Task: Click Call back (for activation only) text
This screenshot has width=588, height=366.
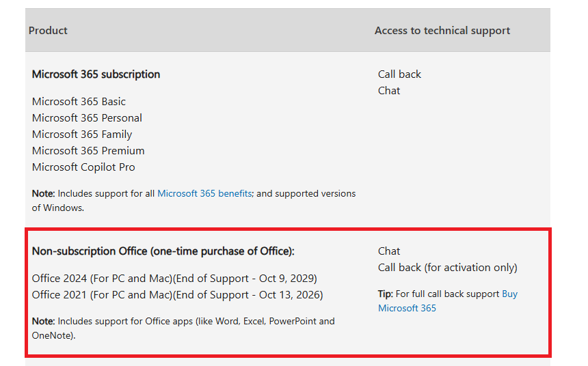Action: (x=447, y=268)
